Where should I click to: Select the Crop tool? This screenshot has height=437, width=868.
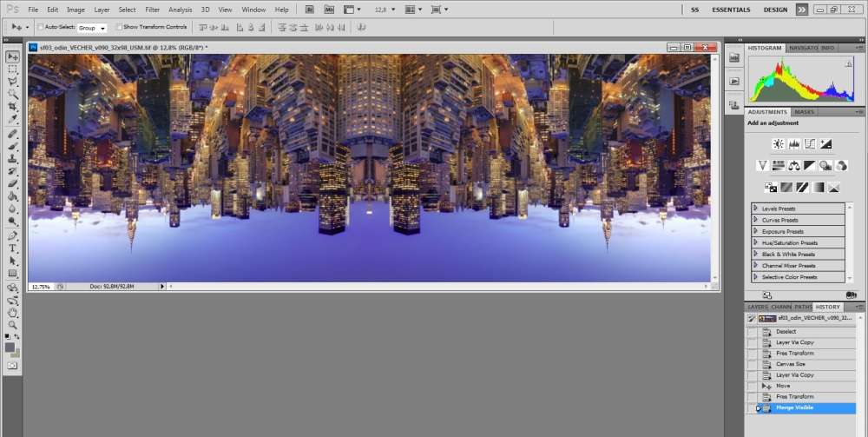13,106
